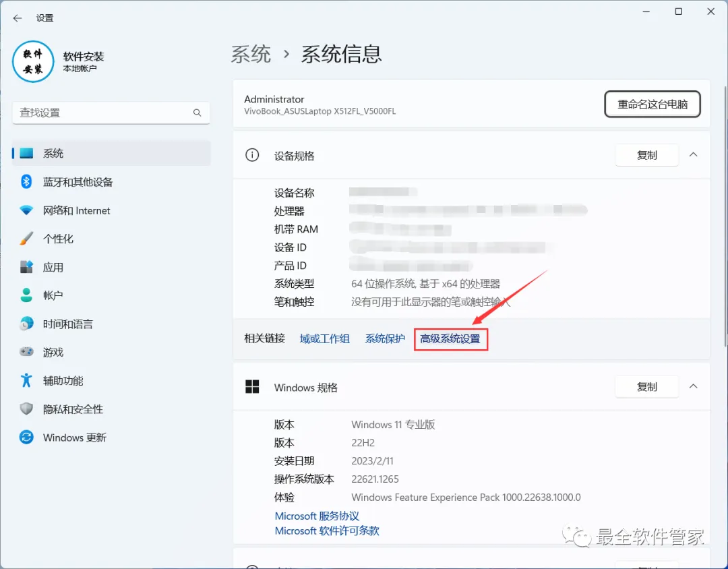728x569 pixels.
Task: Open 高级系统设置 link
Action: pos(450,338)
